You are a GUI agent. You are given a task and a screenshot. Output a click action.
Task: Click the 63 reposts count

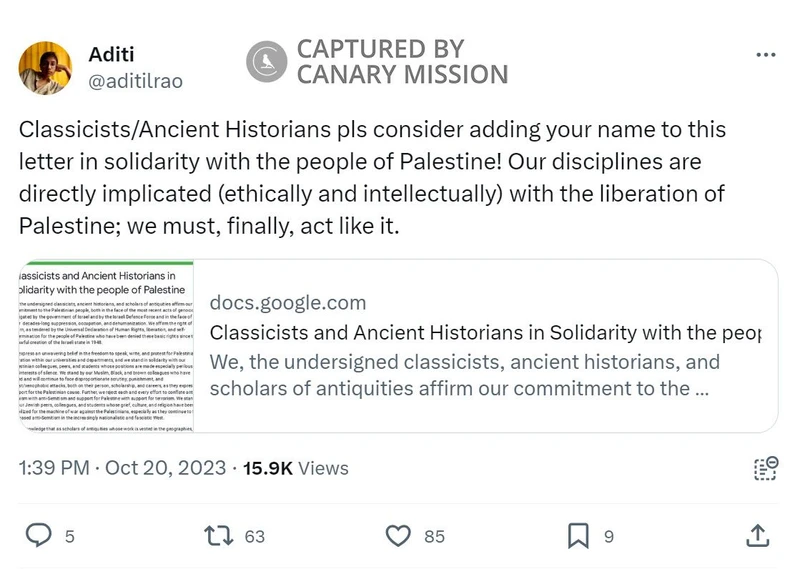(254, 537)
